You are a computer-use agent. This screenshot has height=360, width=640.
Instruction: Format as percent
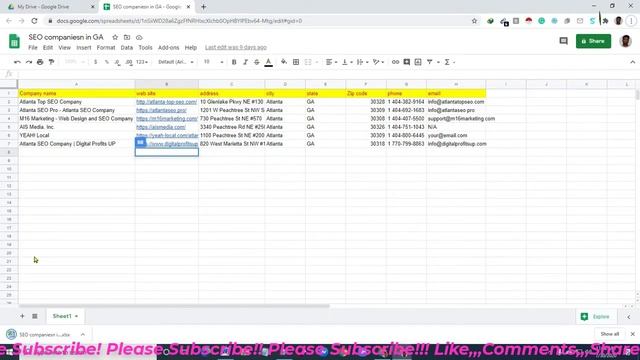[x=107, y=62]
